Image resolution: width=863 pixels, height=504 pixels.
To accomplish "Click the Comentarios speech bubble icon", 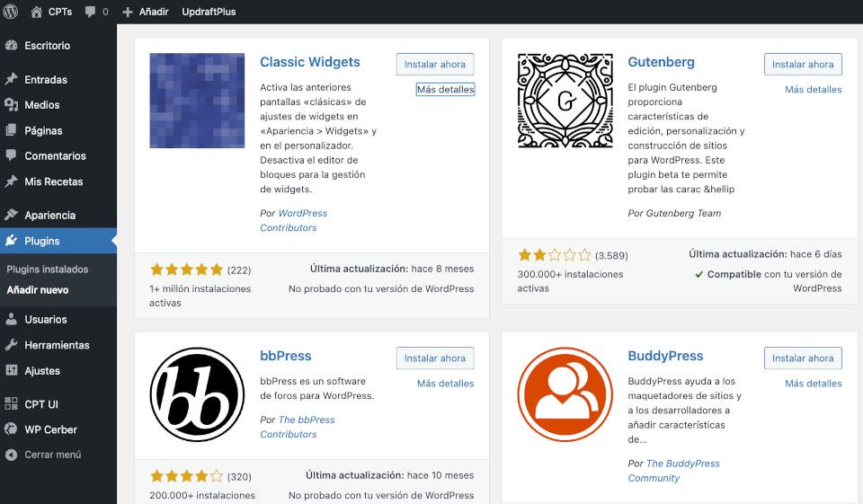I will 11,155.
